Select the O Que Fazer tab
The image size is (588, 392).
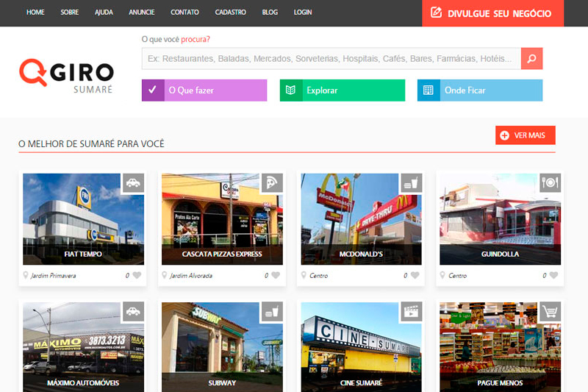tap(204, 90)
